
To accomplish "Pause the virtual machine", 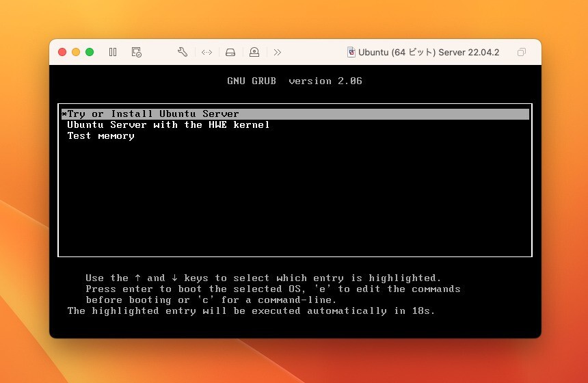I will (113, 52).
